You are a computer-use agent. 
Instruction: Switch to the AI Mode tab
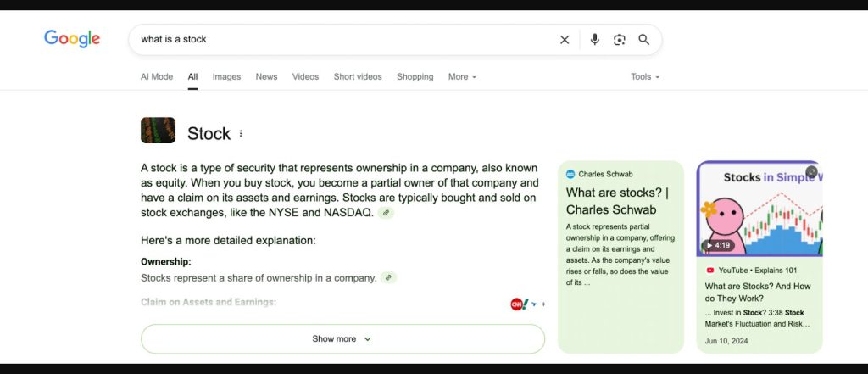pos(157,77)
